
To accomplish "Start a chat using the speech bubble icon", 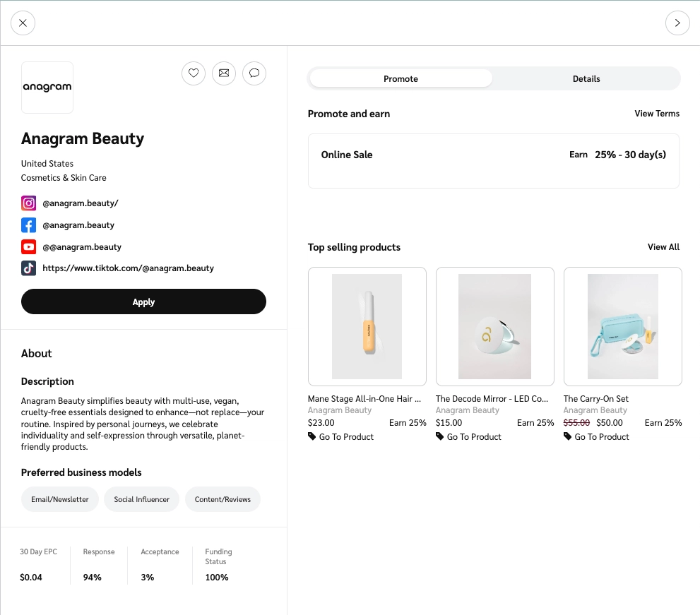I will tap(254, 73).
